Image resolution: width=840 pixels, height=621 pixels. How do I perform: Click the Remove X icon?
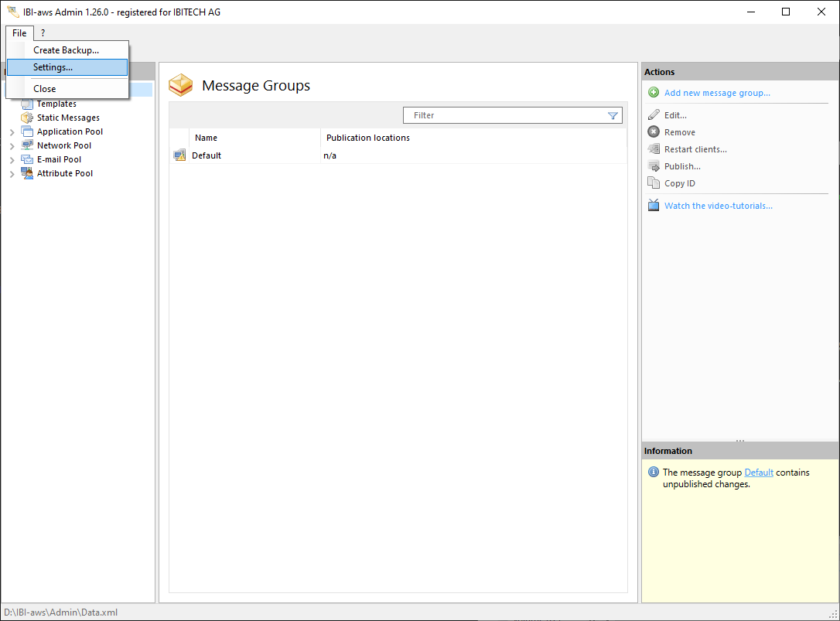click(x=654, y=132)
